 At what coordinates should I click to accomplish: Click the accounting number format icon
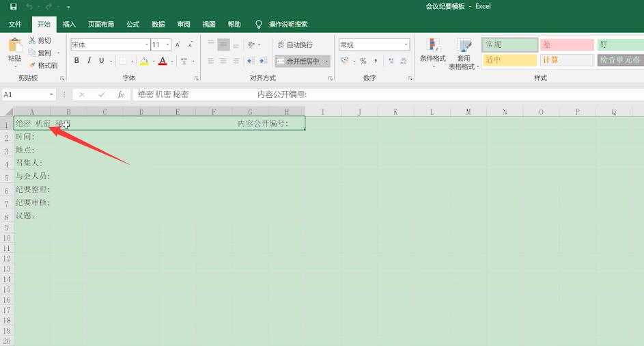click(x=345, y=61)
